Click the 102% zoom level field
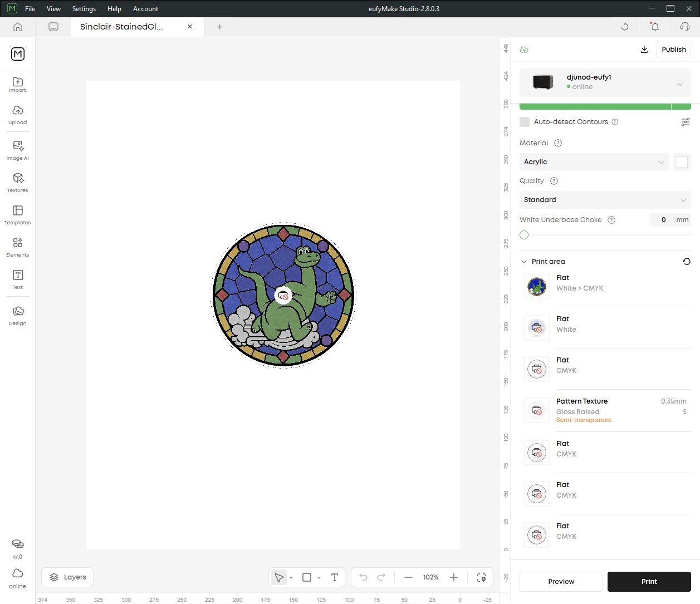Image resolution: width=700 pixels, height=604 pixels. coord(431,577)
